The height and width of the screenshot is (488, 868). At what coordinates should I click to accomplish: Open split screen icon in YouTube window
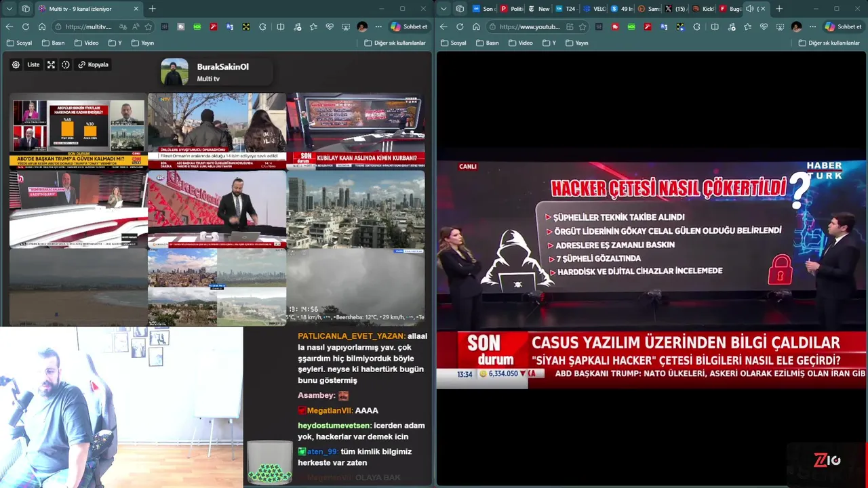[715, 26]
